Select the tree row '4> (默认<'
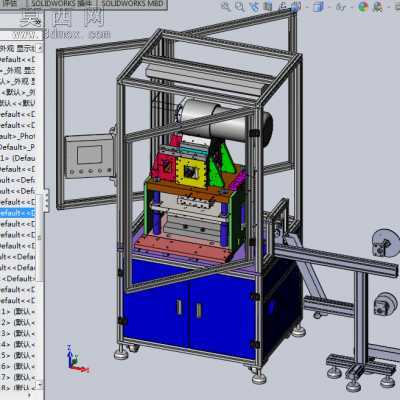This screenshot has width=400, height=400. (x=17, y=345)
